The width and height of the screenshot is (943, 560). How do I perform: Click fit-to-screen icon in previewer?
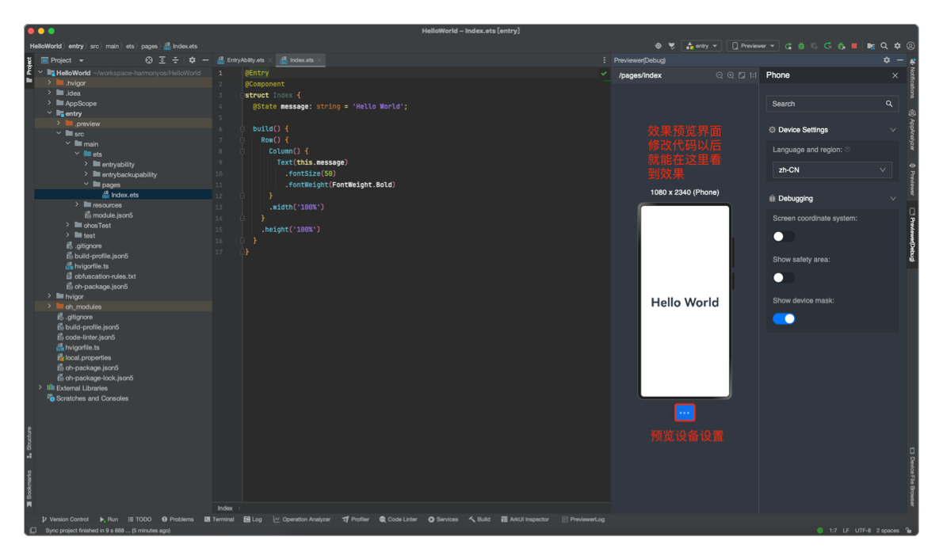[x=742, y=76]
